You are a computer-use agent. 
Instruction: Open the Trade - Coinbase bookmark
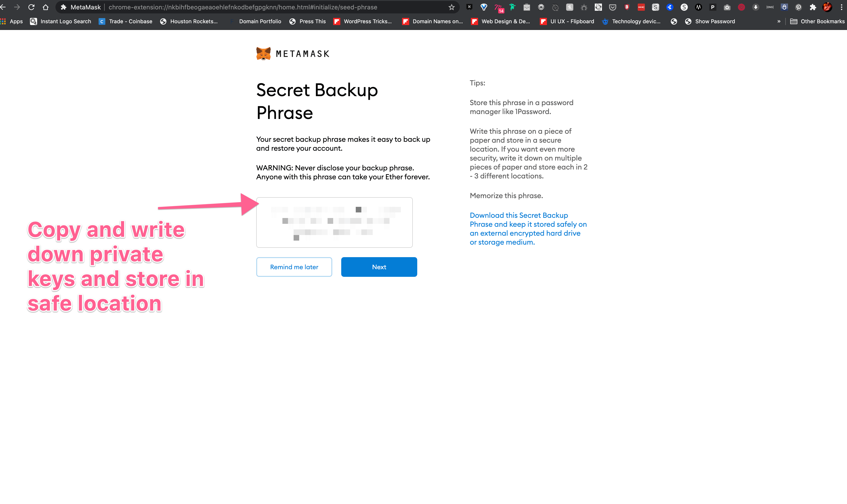click(125, 21)
